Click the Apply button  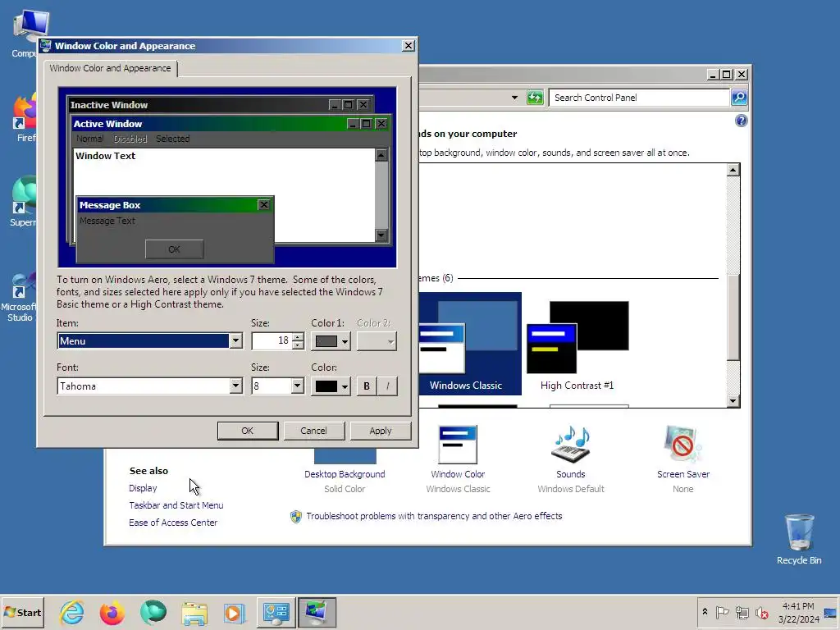[x=381, y=431]
